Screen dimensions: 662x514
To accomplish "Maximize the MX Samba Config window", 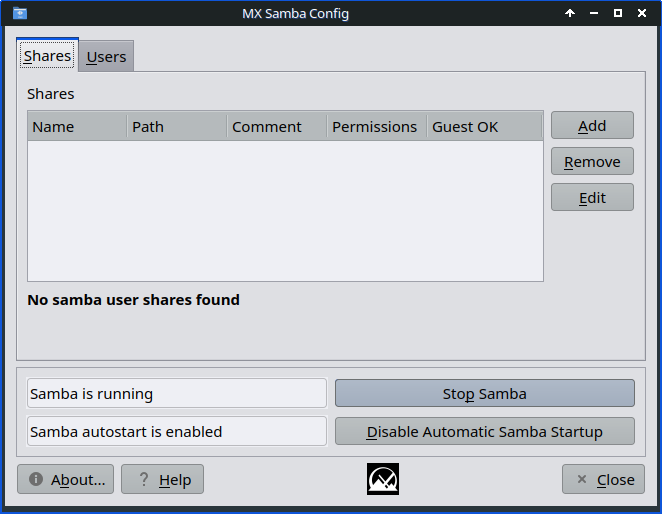I will pyautogui.click(x=618, y=14).
